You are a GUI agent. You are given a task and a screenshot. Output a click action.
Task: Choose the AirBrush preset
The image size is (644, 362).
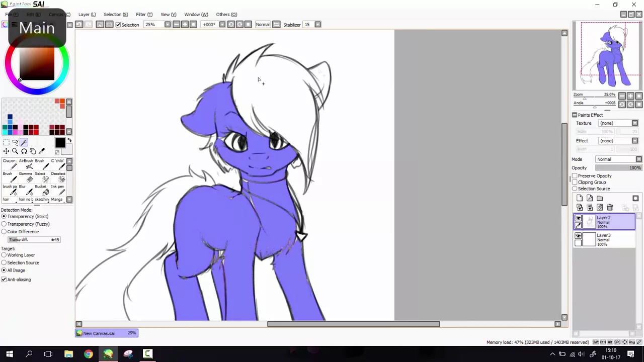click(25, 164)
